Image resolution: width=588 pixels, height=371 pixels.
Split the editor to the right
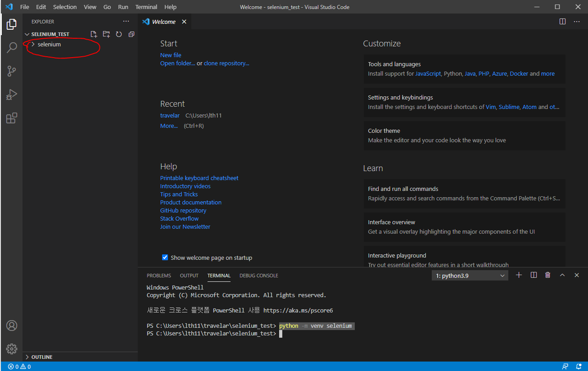562,22
